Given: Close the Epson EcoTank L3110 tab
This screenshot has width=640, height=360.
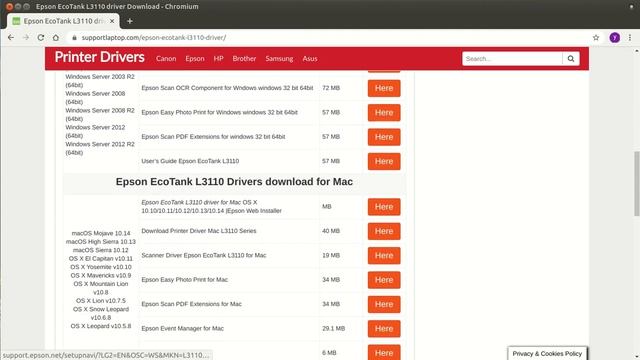Looking at the screenshot, I should (x=112, y=21).
